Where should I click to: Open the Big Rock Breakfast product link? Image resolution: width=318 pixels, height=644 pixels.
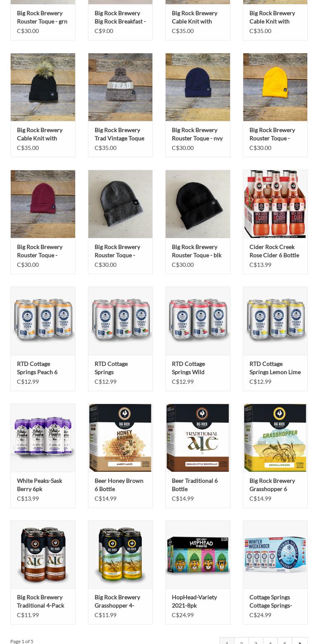120,17
